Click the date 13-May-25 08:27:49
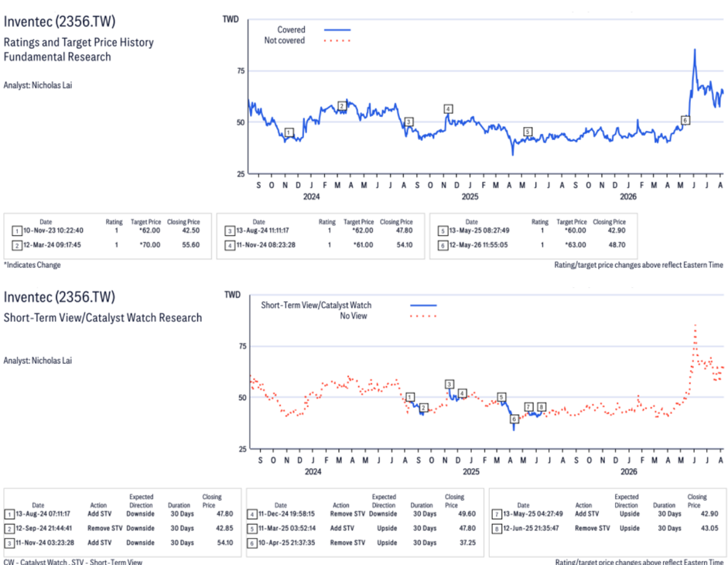 479,231
